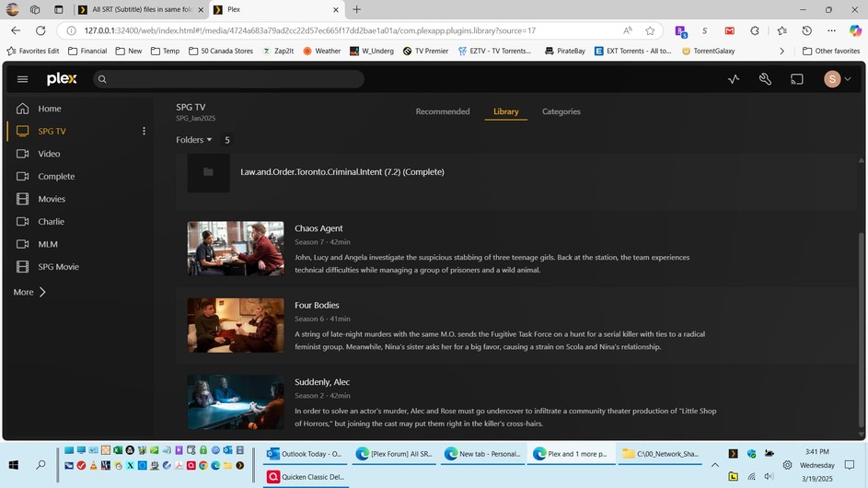Open volume control in system tray
The height and width of the screenshot is (488, 868).
pyautogui.click(x=769, y=476)
